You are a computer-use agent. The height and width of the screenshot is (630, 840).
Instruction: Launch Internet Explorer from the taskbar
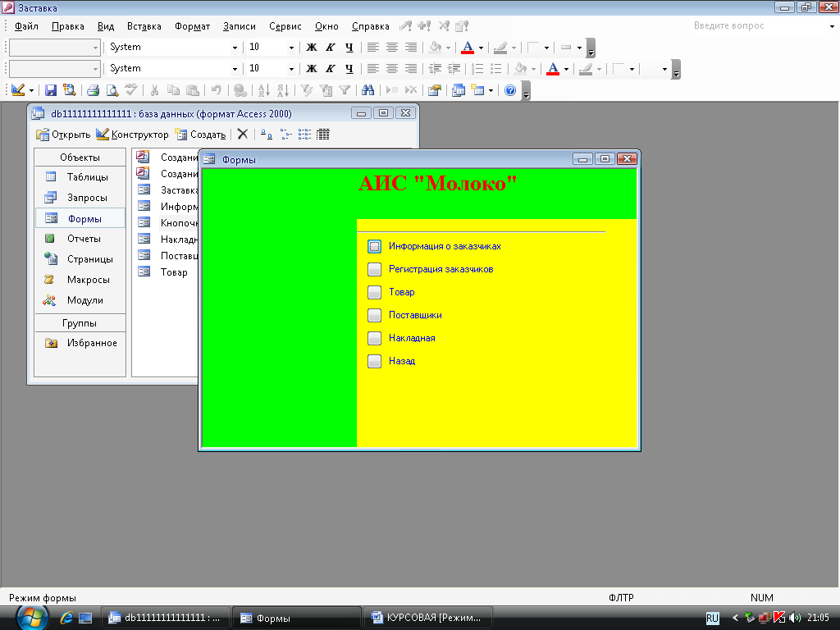coord(66,618)
